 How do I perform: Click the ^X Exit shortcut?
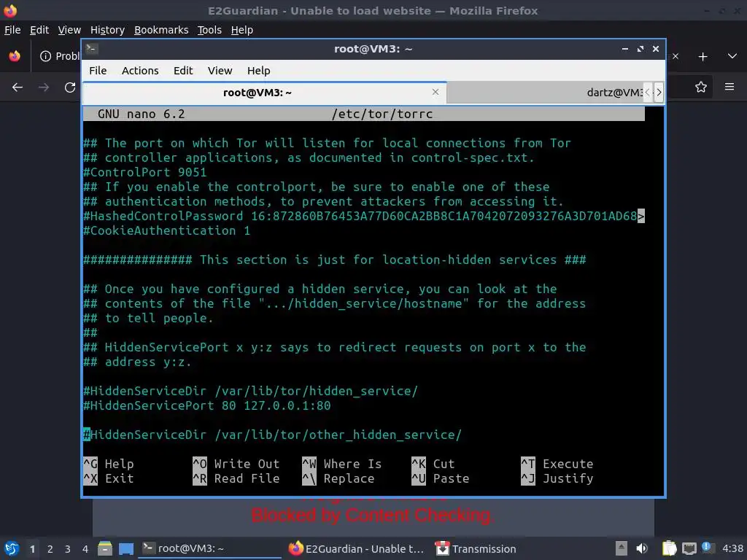click(x=109, y=478)
